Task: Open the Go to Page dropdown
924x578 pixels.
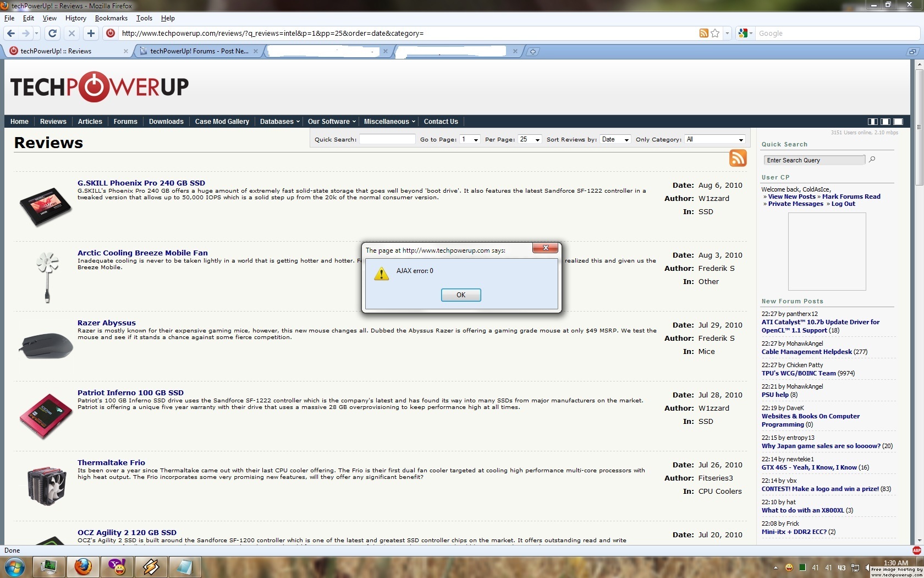Action: pyautogui.click(x=470, y=139)
